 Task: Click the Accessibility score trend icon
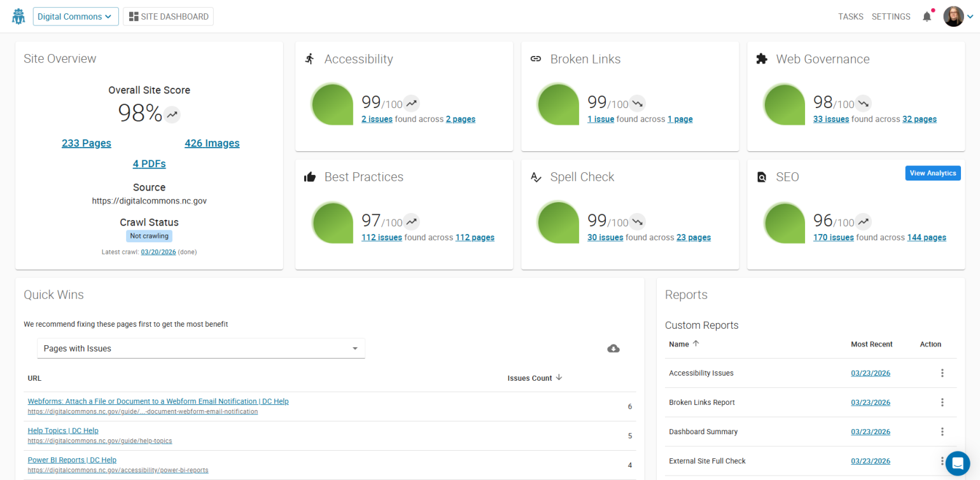pyautogui.click(x=411, y=103)
